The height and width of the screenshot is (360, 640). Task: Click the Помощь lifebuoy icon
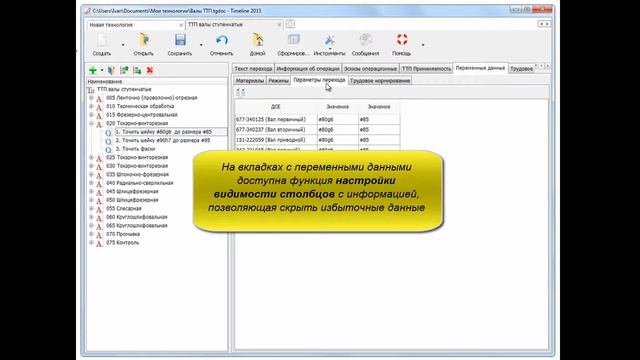pyautogui.click(x=402, y=40)
